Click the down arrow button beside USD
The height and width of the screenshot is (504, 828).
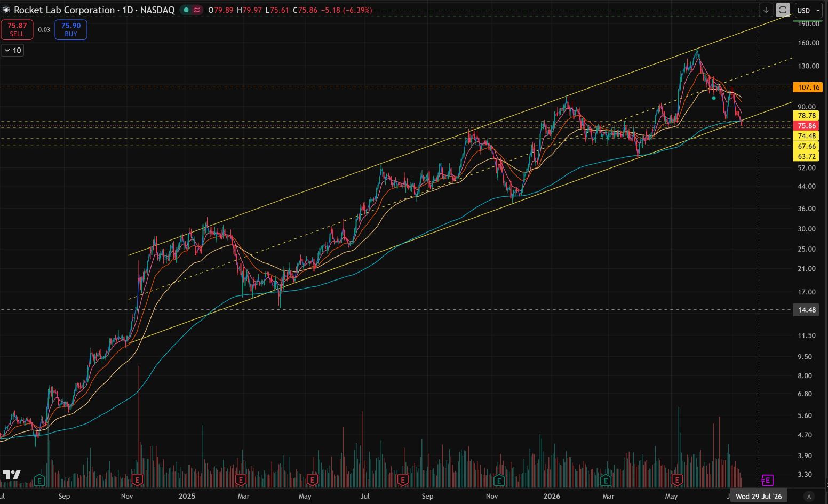point(766,10)
